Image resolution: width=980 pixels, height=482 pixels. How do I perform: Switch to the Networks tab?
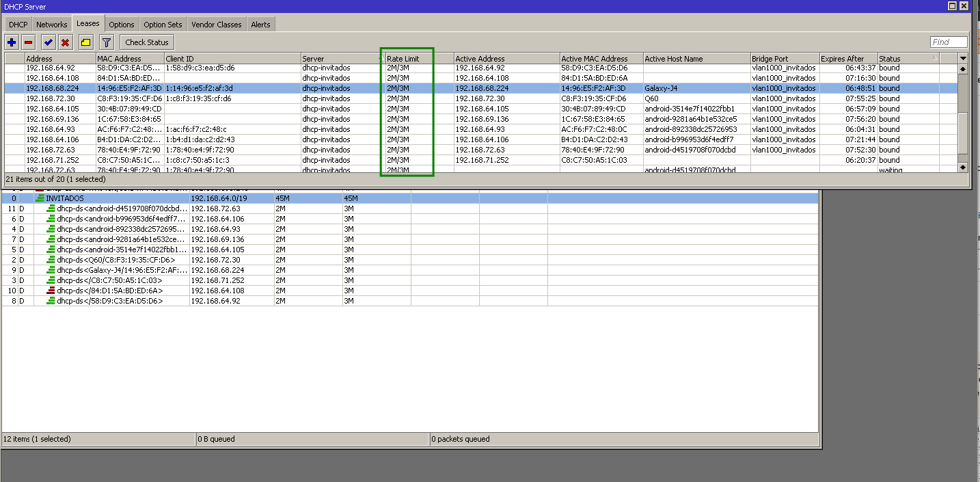tap(51, 23)
